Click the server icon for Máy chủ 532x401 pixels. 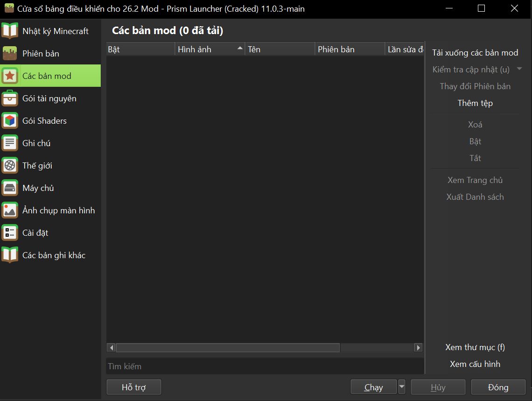click(x=10, y=188)
